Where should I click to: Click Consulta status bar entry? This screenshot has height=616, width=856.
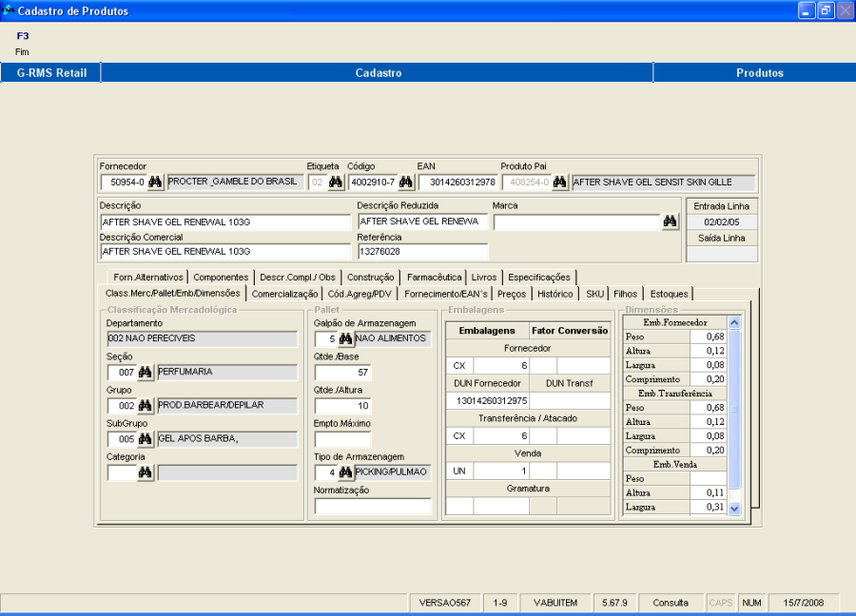tap(671, 603)
